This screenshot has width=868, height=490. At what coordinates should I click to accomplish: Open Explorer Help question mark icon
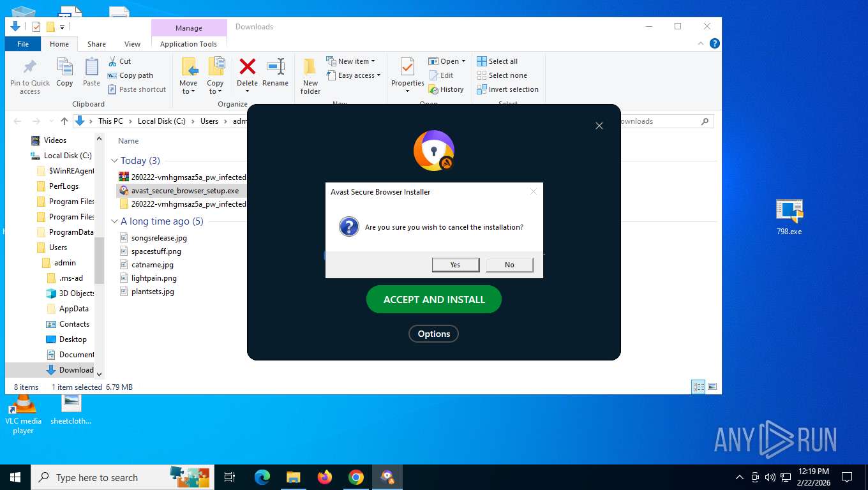coord(715,43)
